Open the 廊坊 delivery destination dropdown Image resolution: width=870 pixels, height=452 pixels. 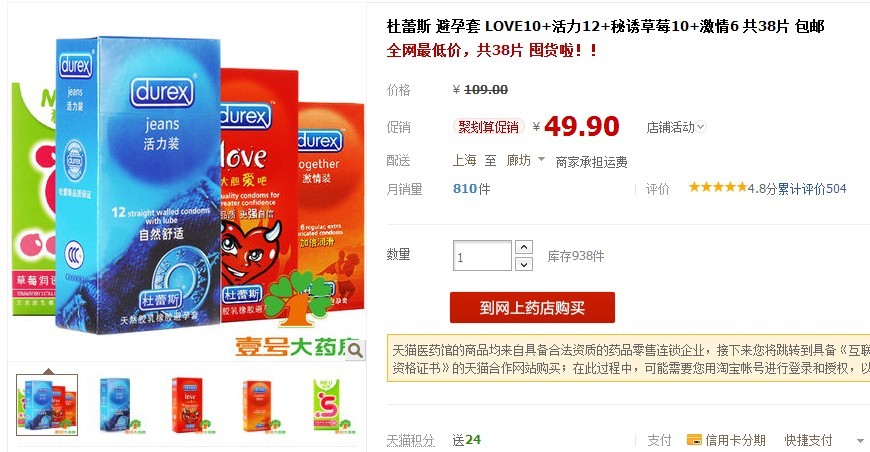coord(525,160)
